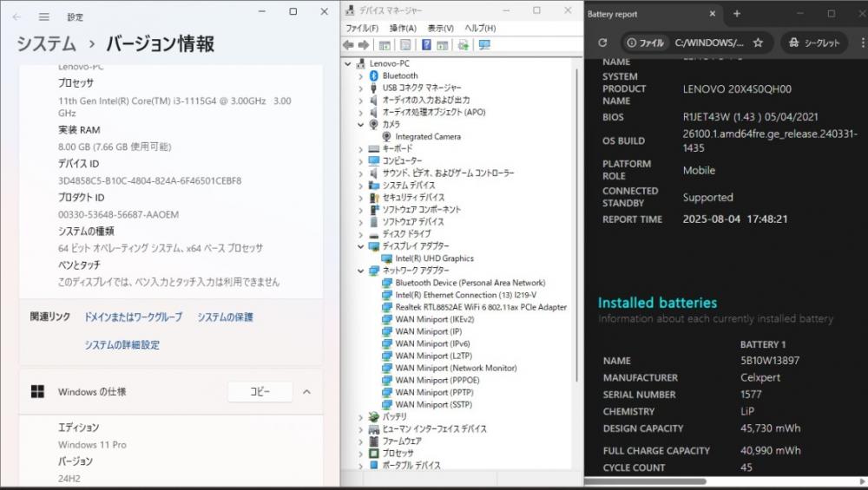Collapse the カメラ category

361,124
